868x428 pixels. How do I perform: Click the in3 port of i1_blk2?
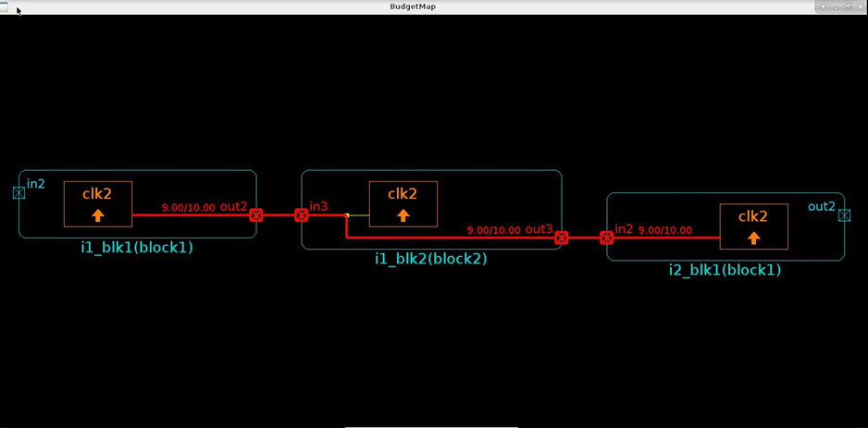coord(302,215)
